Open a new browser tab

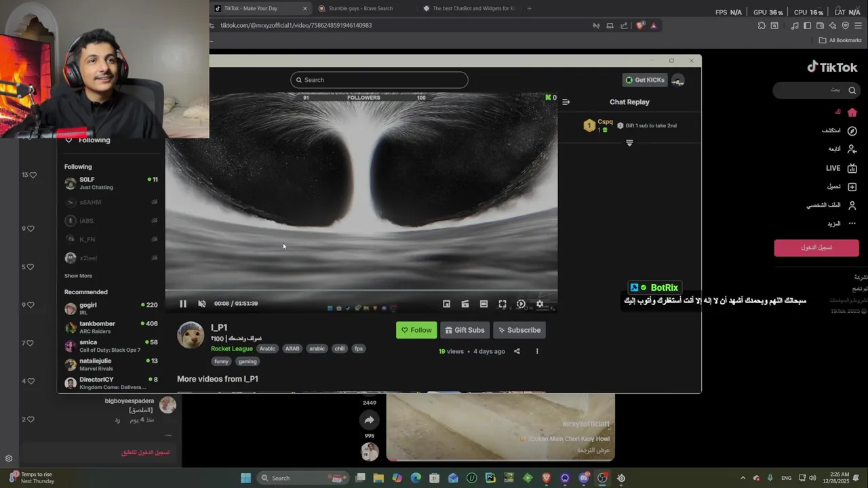tap(529, 9)
